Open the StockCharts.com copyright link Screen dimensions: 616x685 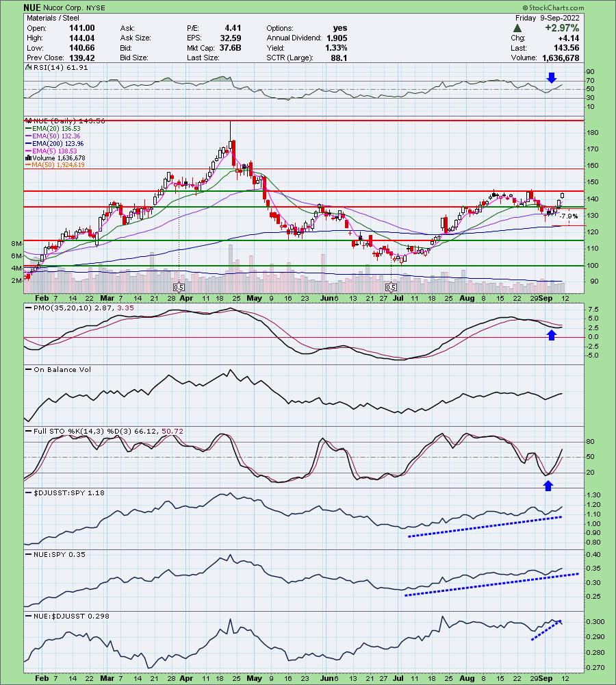click(x=553, y=8)
